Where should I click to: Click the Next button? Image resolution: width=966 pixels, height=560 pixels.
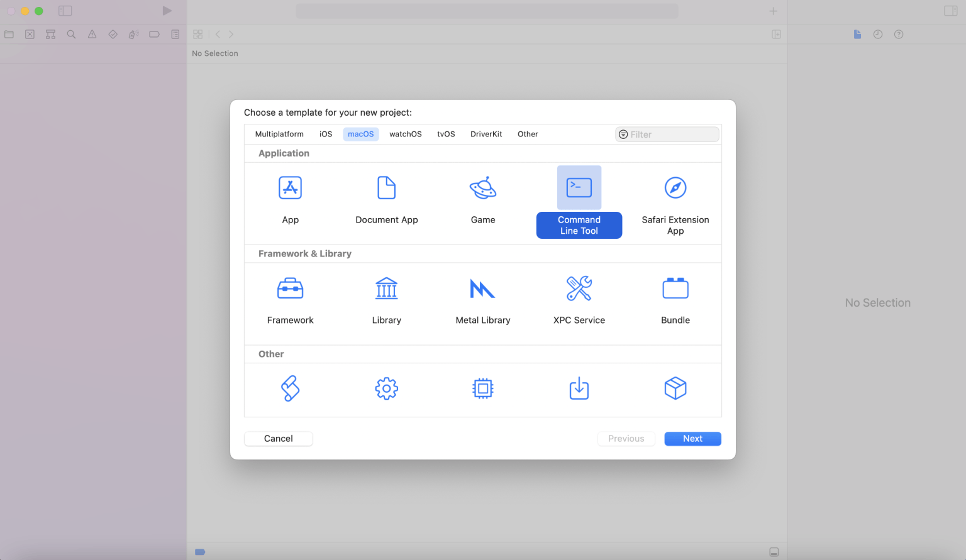coord(693,439)
